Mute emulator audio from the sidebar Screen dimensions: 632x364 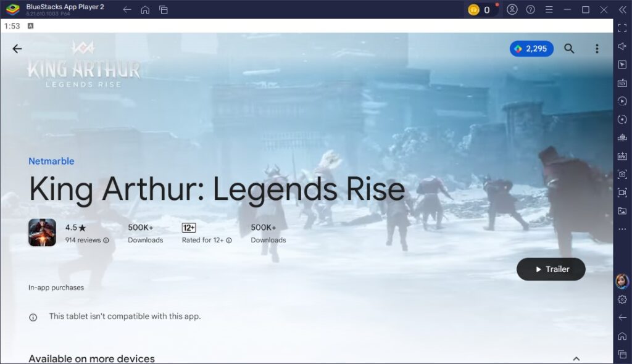click(x=622, y=45)
